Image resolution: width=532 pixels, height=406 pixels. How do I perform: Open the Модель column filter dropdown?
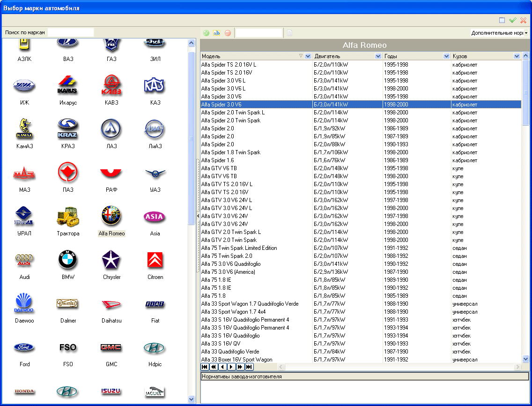308,56
